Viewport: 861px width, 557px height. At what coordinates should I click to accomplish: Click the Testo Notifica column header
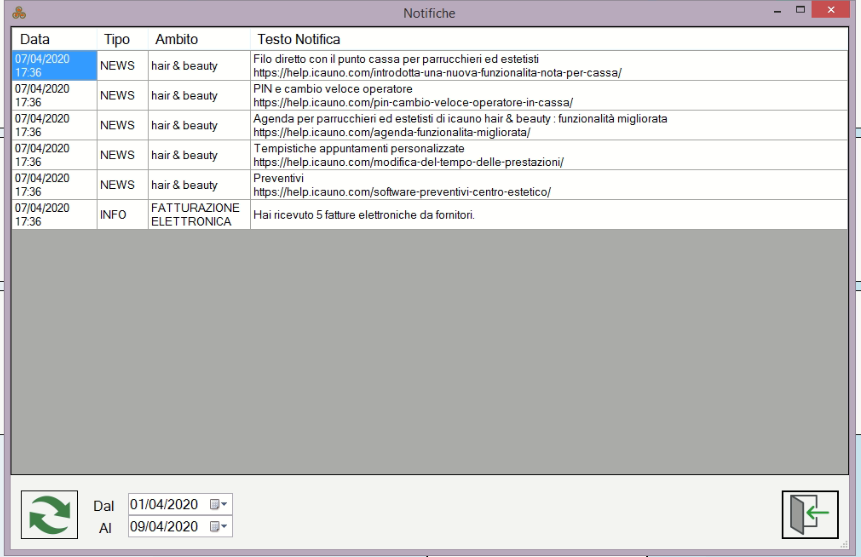coord(299,39)
